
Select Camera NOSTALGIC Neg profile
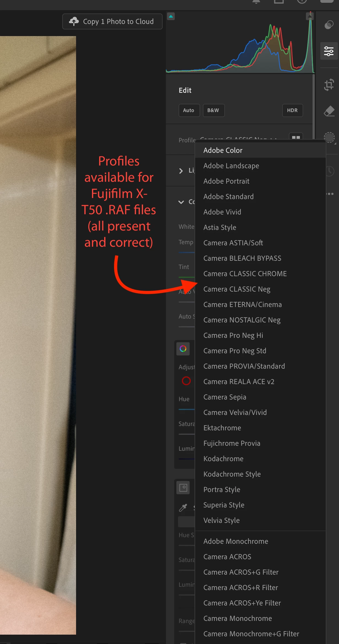click(260, 320)
